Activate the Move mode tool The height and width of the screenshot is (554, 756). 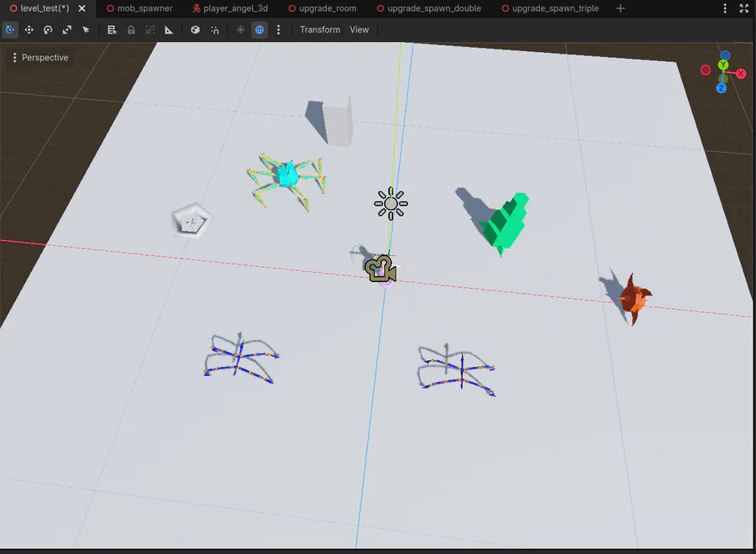coord(29,30)
